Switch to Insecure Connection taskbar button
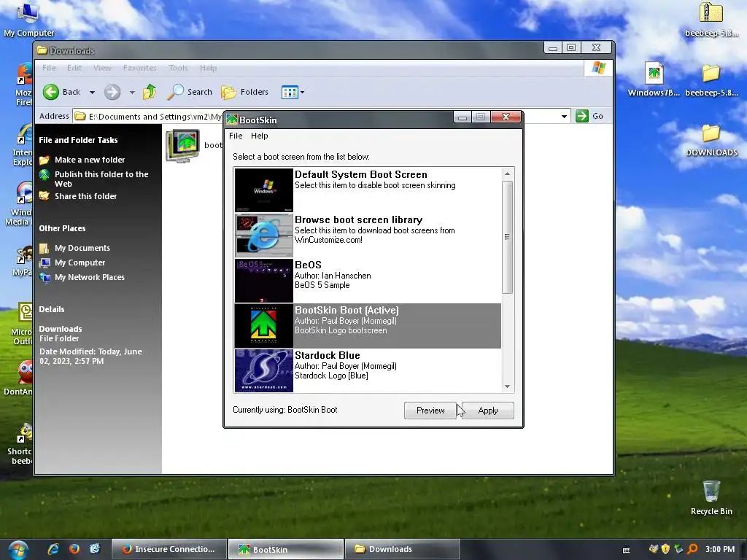 pyautogui.click(x=169, y=549)
